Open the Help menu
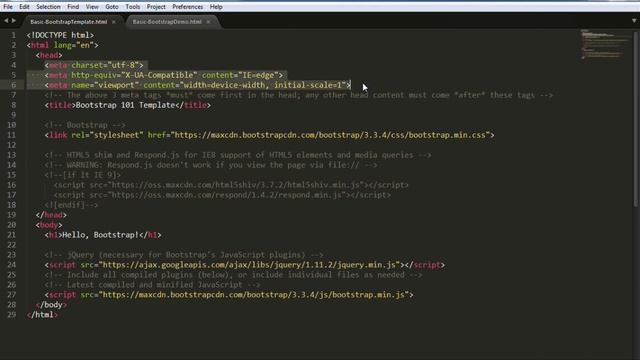Screen dimensions: 640x360 (x=216, y=7)
